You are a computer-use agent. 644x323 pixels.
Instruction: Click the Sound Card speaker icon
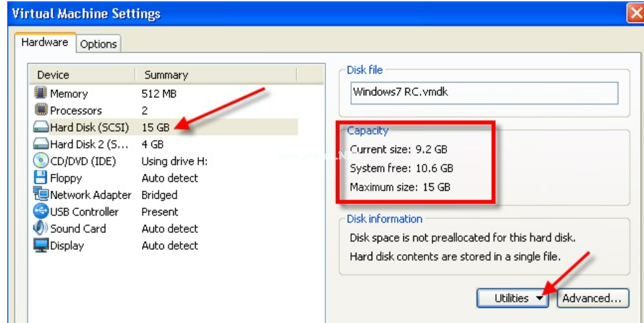(41, 228)
